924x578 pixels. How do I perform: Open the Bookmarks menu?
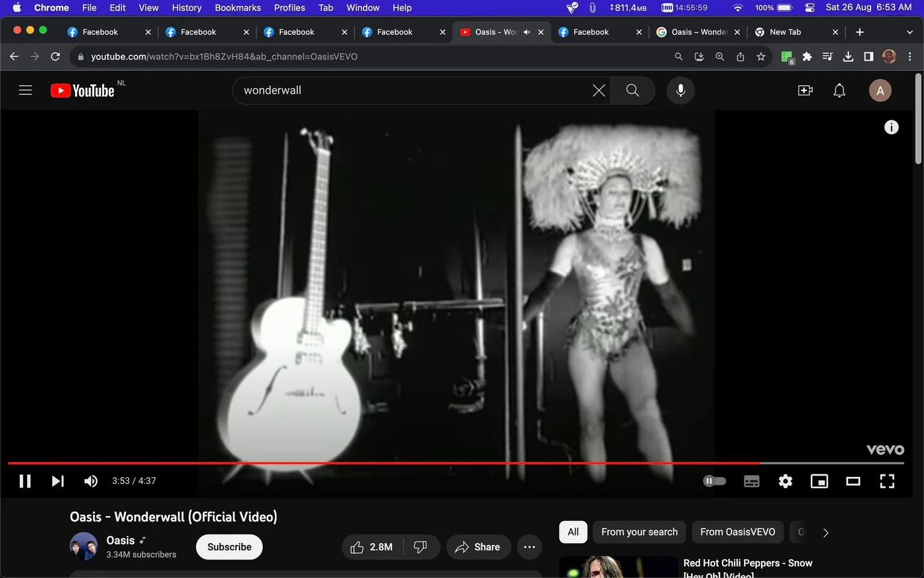pos(238,8)
